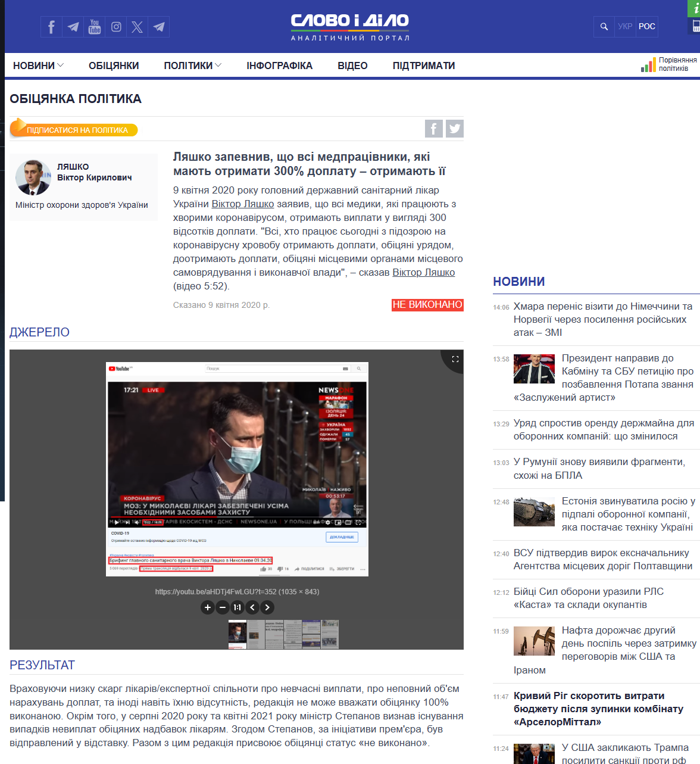The height and width of the screenshot is (764, 700).
Task: Open the ОБІЦЯНКИ menu item
Action: pyautogui.click(x=114, y=66)
